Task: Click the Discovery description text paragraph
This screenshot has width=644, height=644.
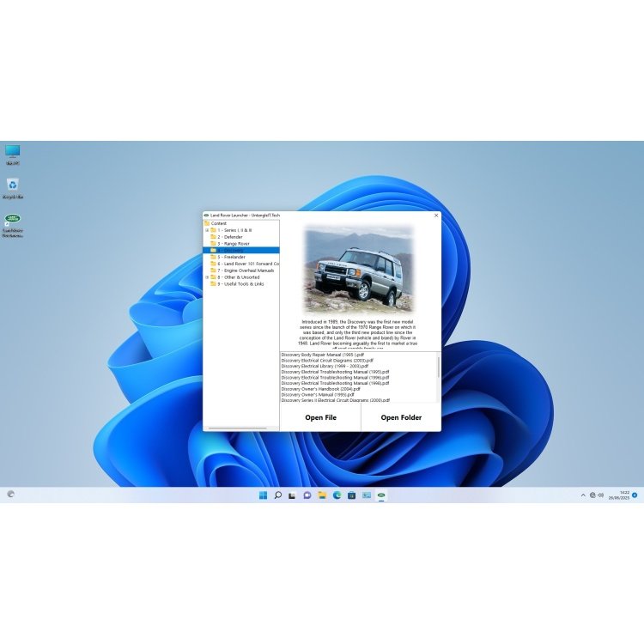Action: point(357,335)
